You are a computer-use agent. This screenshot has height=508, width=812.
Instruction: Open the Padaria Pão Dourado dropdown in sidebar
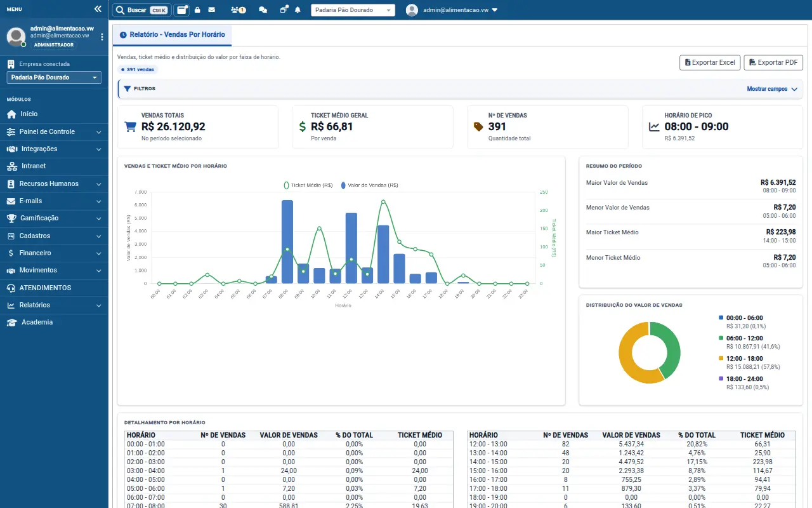54,77
